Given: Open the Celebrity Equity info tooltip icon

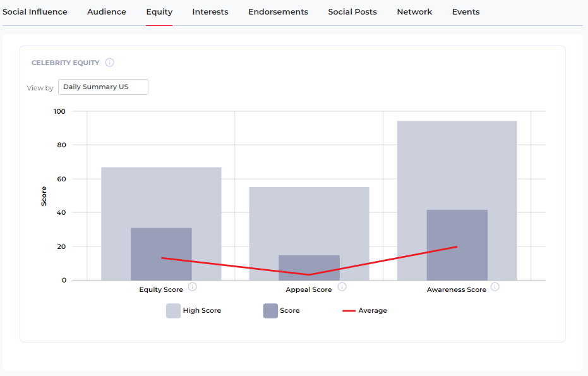Looking at the screenshot, I should [x=110, y=62].
